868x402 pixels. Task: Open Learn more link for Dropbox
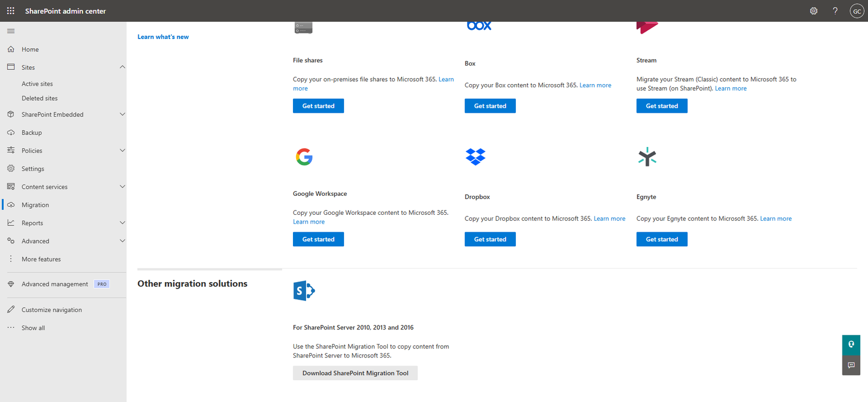(x=609, y=219)
